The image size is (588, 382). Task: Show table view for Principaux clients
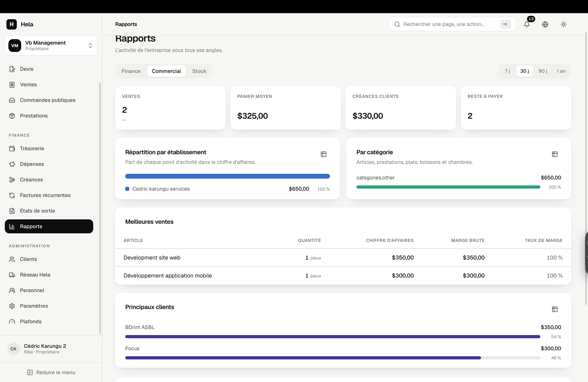555,309
